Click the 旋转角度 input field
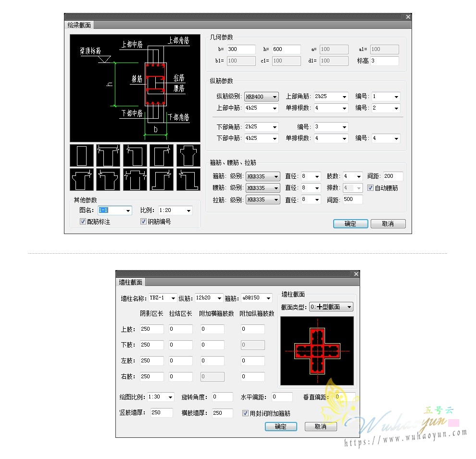 point(223,397)
